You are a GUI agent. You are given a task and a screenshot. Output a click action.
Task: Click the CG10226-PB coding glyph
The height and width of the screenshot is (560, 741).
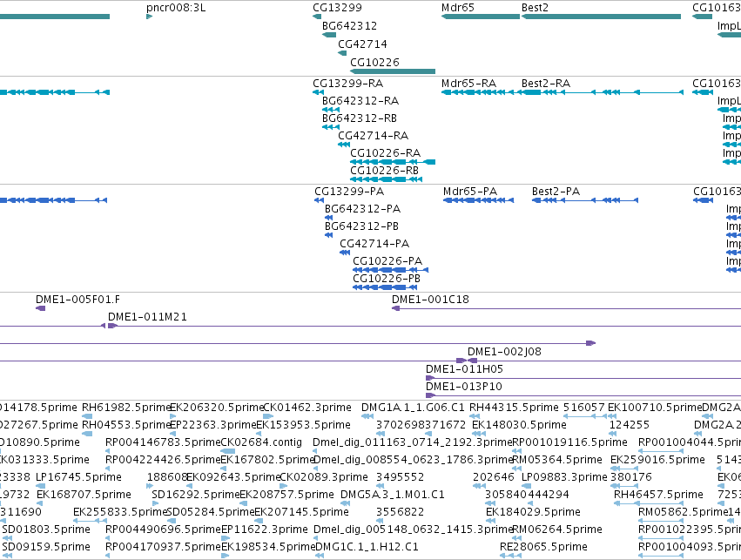386,287
